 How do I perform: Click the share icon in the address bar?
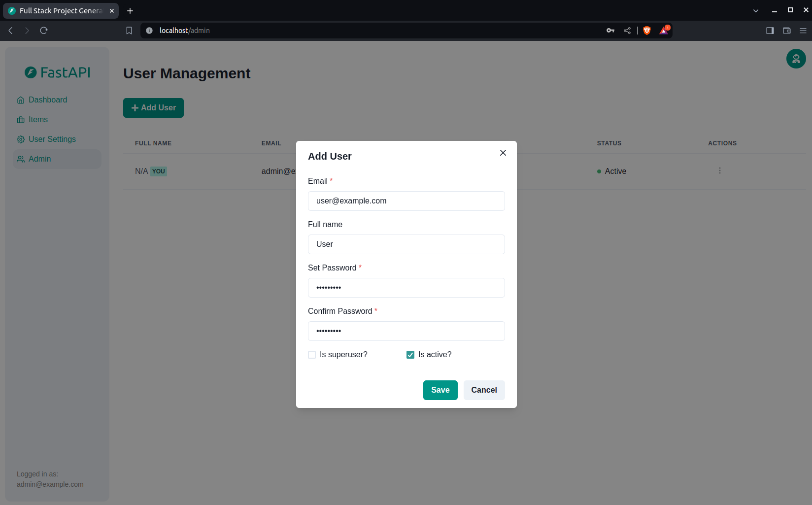pos(627,30)
